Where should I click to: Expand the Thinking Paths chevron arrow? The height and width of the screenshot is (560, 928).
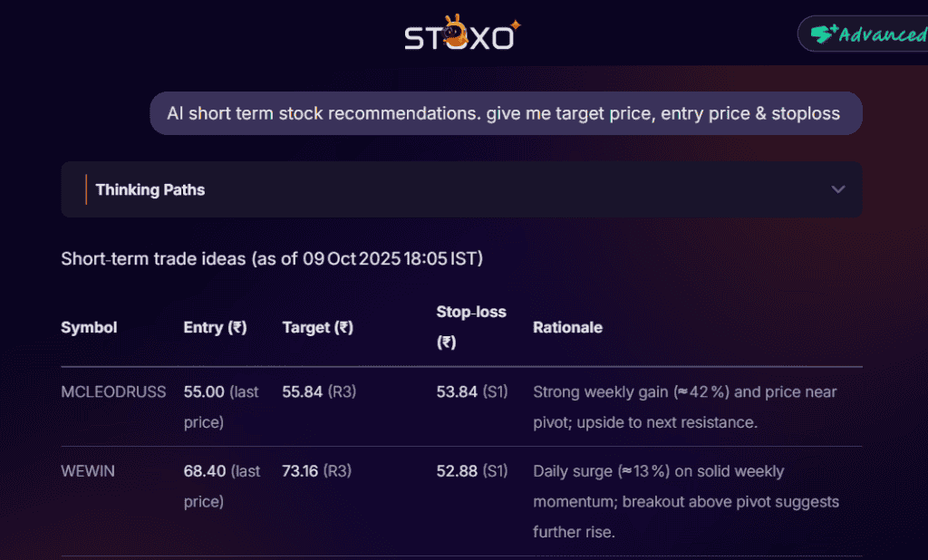pos(838,189)
